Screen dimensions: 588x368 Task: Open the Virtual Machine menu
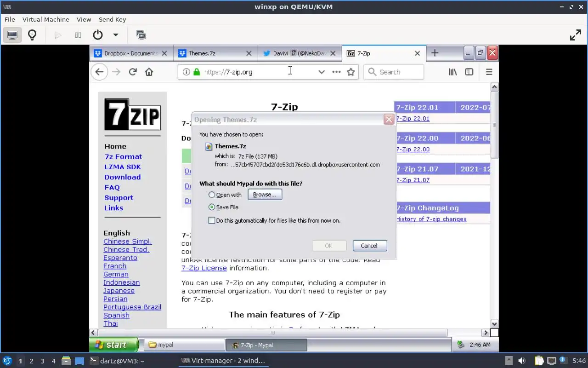tap(46, 19)
